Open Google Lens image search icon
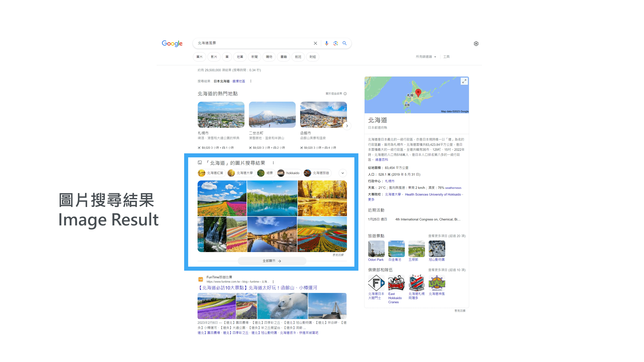The width and height of the screenshot is (644, 362). coord(335,43)
